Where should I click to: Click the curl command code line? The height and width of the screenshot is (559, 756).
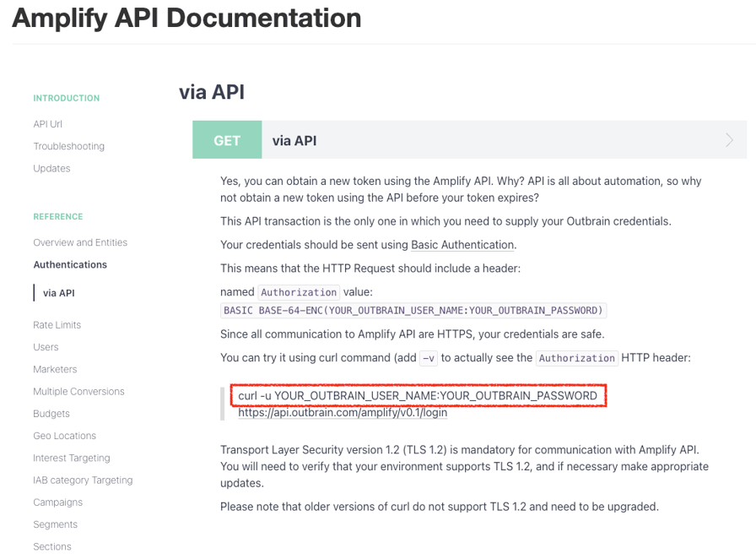coord(418,396)
